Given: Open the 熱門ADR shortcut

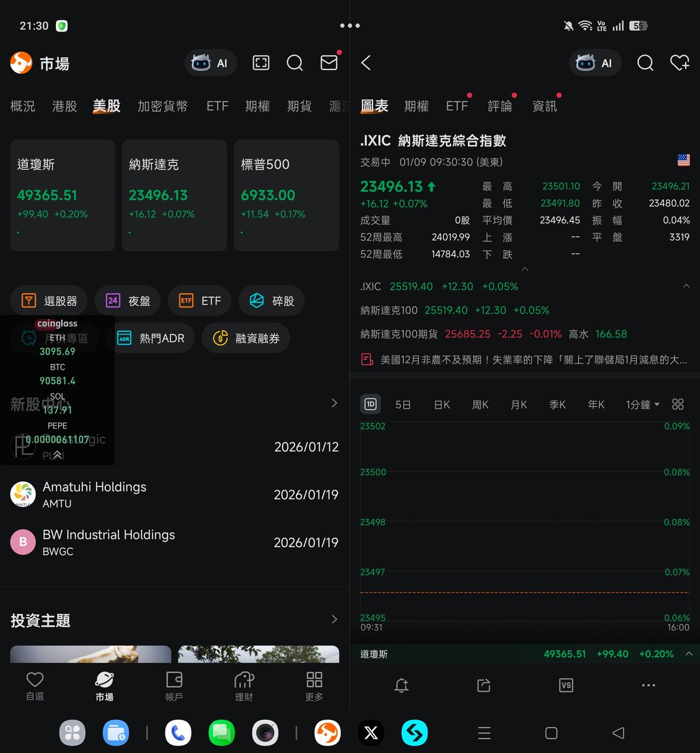Looking at the screenshot, I should tap(151, 338).
